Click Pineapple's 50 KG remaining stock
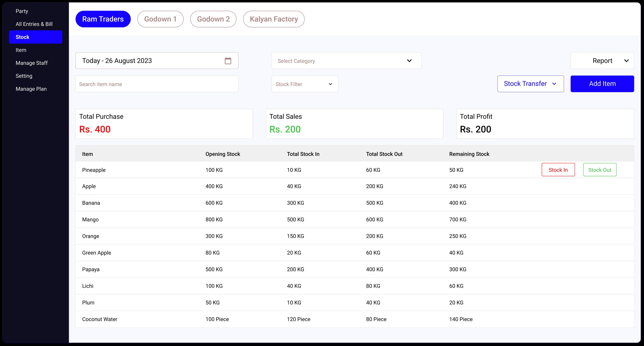 [x=456, y=170]
